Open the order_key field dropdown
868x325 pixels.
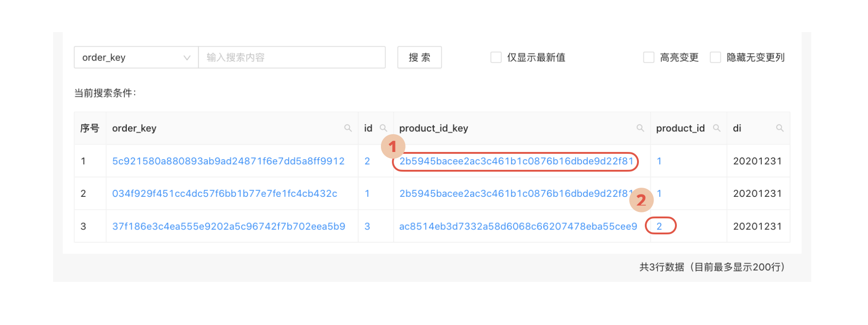[x=136, y=57]
